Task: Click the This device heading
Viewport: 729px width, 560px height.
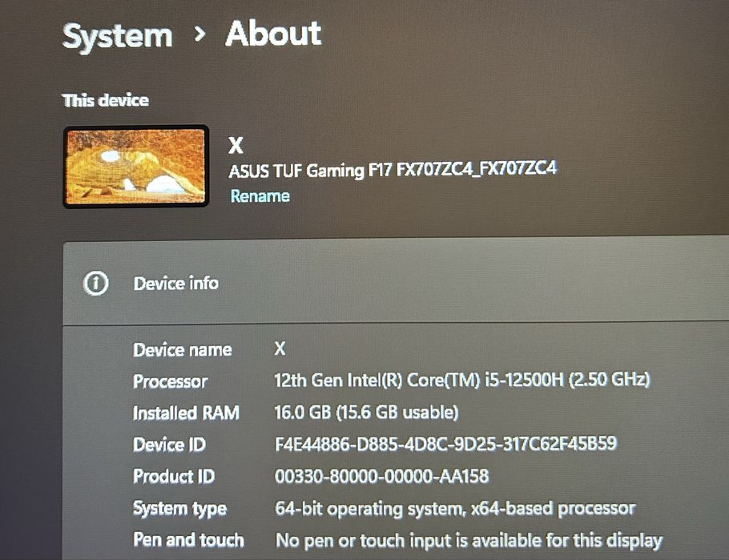Action: 105,100
